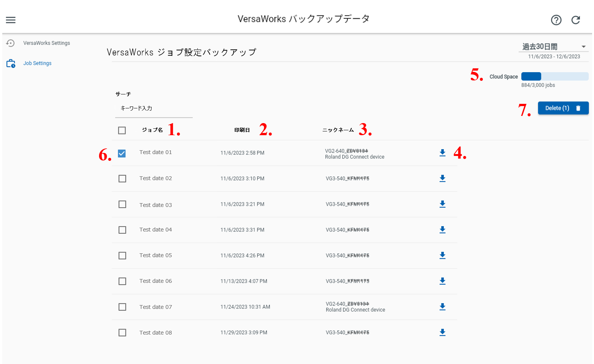The image size is (594, 364).
Task: Click the Cloud Space usage bar
Action: (x=555, y=76)
